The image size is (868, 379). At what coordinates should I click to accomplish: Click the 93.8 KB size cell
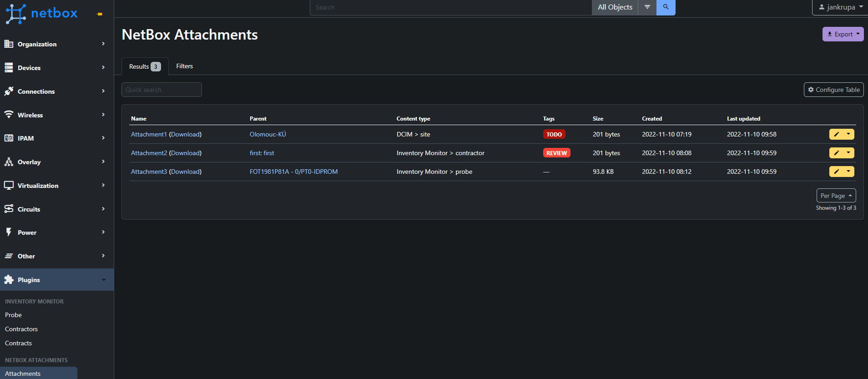click(603, 172)
